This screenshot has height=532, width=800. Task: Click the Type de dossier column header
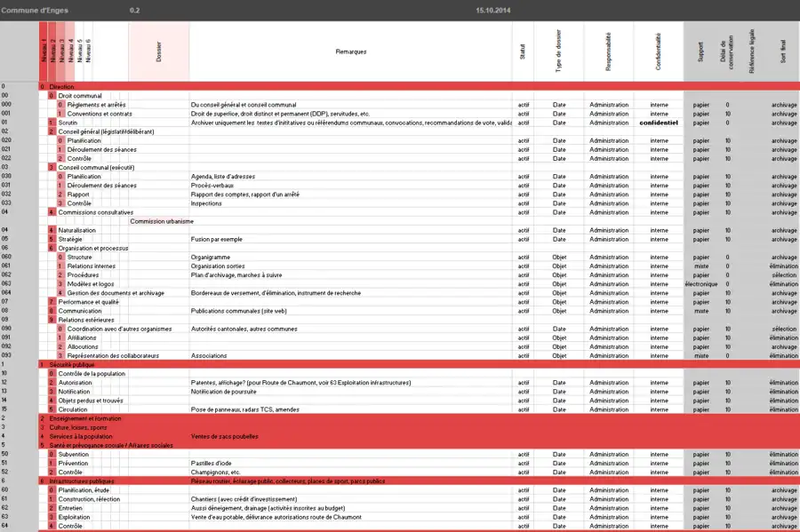559,52
